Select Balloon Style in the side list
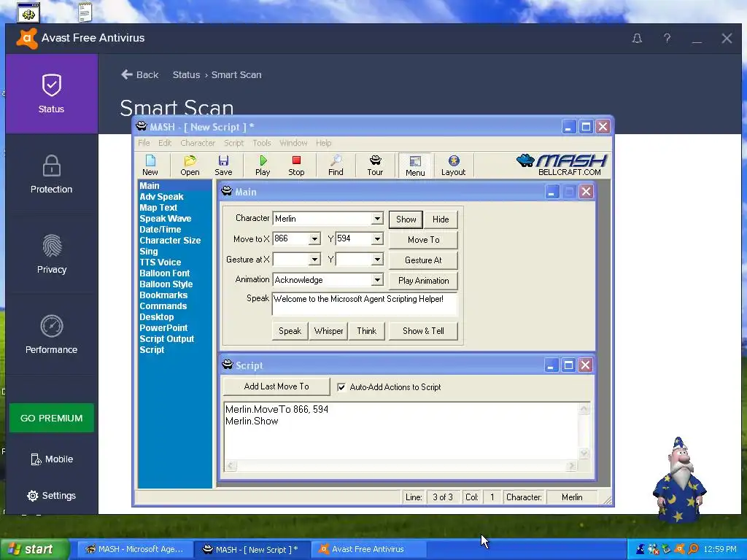The image size is (747, 560). pos(166,284)
